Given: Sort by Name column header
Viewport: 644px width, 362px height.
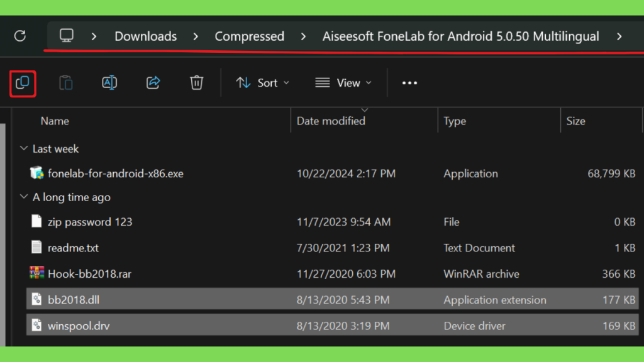Looking at the screenshot, I should click(55, 121).
